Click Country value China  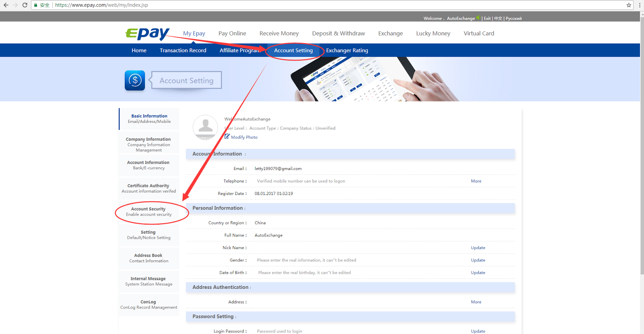coord(260,223)
